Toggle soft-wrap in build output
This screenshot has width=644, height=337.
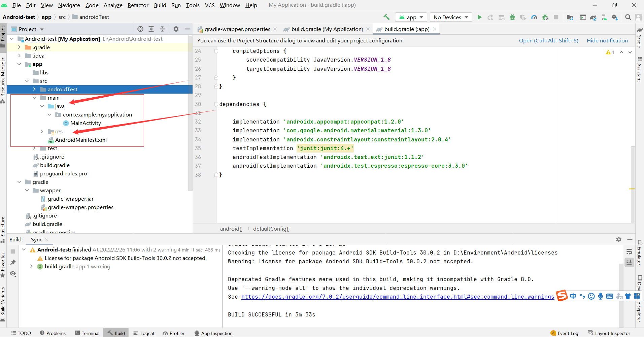tap(629, 251)
